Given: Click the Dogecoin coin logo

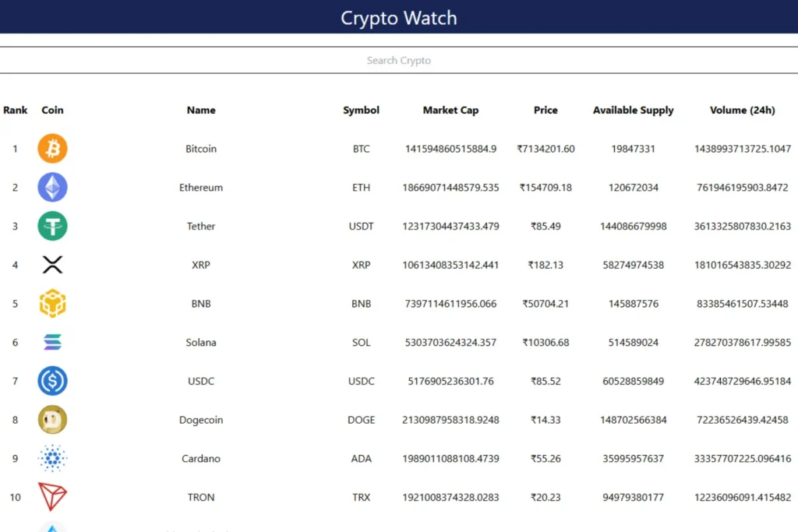Looking at the screenshot, I should pyautogui.click(x=52, y=420).
